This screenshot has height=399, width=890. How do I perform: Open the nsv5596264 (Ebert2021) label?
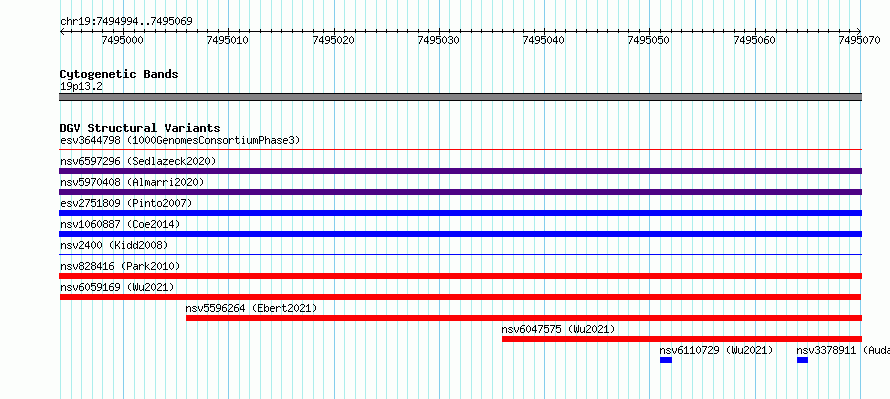click(251, 308)
